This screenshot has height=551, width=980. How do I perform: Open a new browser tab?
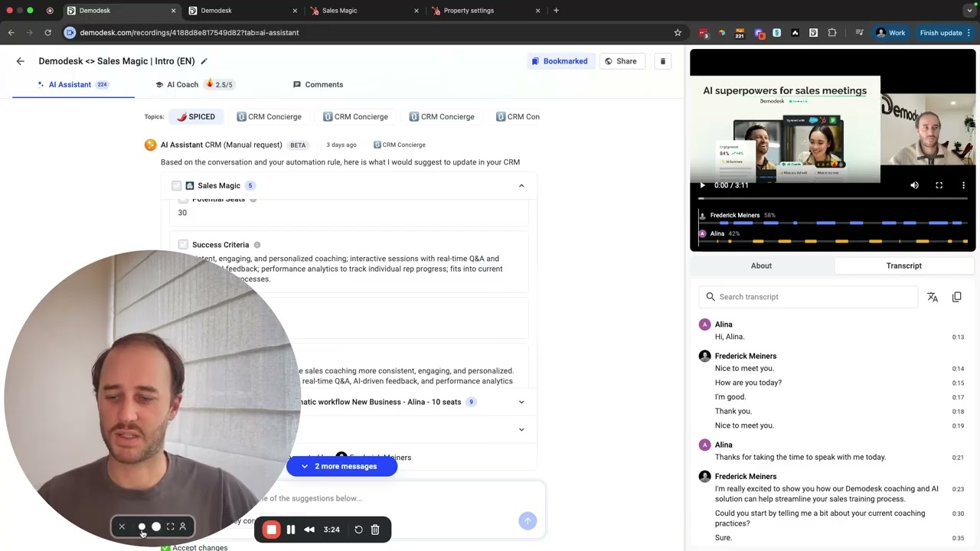click(556, 11)
